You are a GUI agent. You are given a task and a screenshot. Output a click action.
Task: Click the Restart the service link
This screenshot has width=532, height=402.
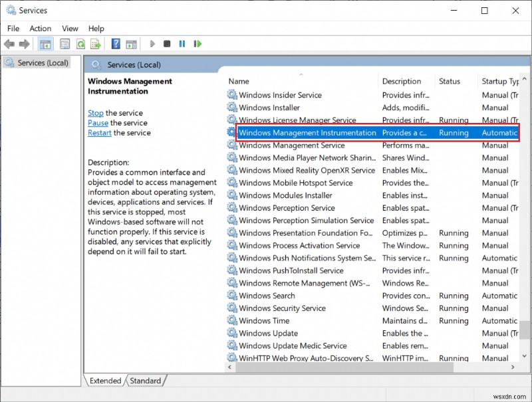99,133
